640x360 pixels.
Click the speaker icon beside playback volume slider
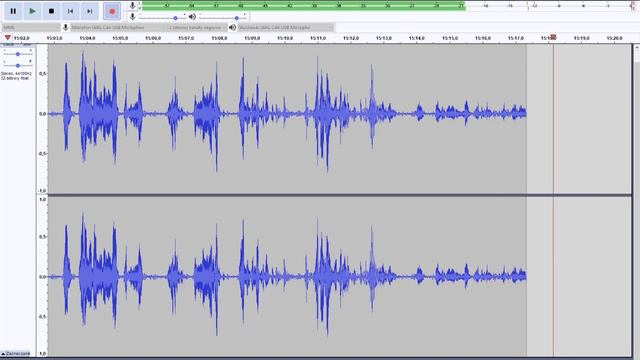192,17
